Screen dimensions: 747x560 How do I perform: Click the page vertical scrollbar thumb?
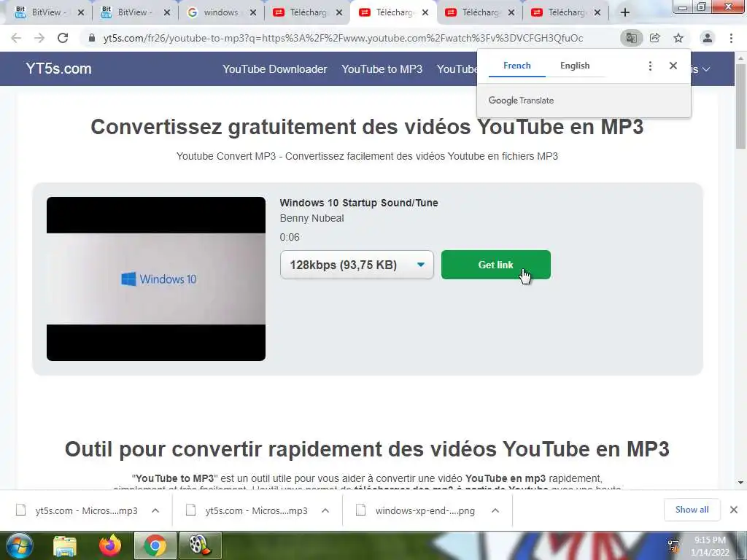pyautogui.click(x=741, y=107)
